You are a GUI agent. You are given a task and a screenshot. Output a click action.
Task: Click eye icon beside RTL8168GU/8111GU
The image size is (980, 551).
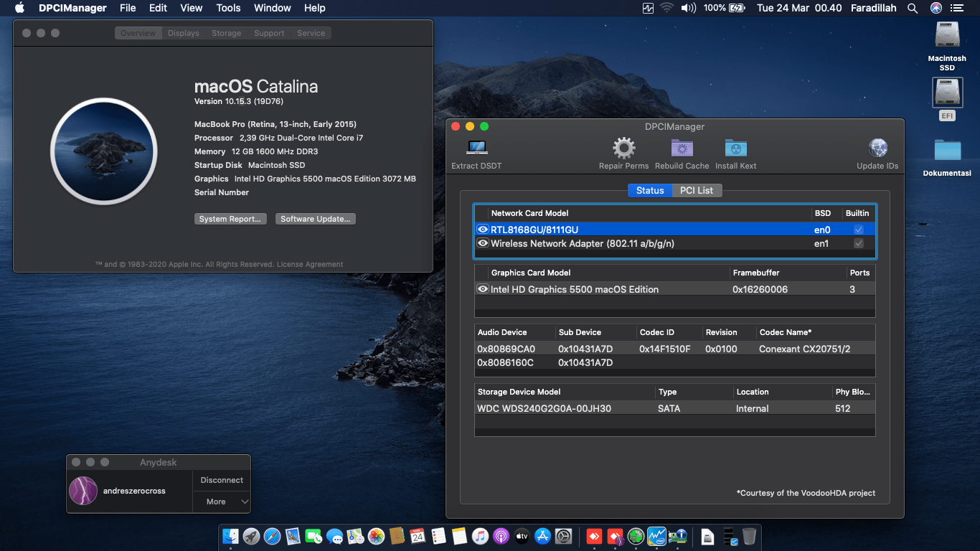tap(483, 230)
